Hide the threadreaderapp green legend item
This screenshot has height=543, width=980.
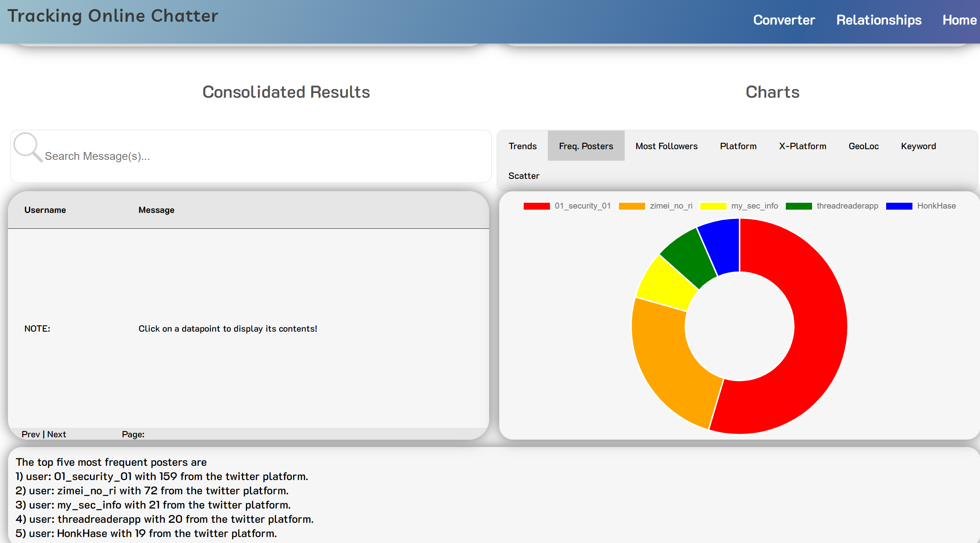click(x=799, y=206)
